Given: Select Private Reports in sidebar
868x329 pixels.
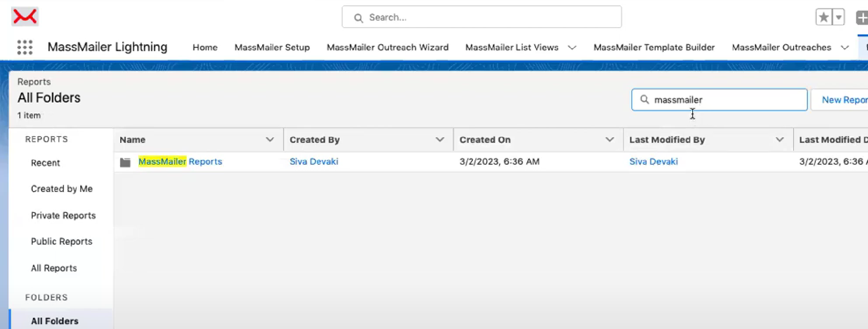Looking at the screenshot, I should tap(63, 216).
